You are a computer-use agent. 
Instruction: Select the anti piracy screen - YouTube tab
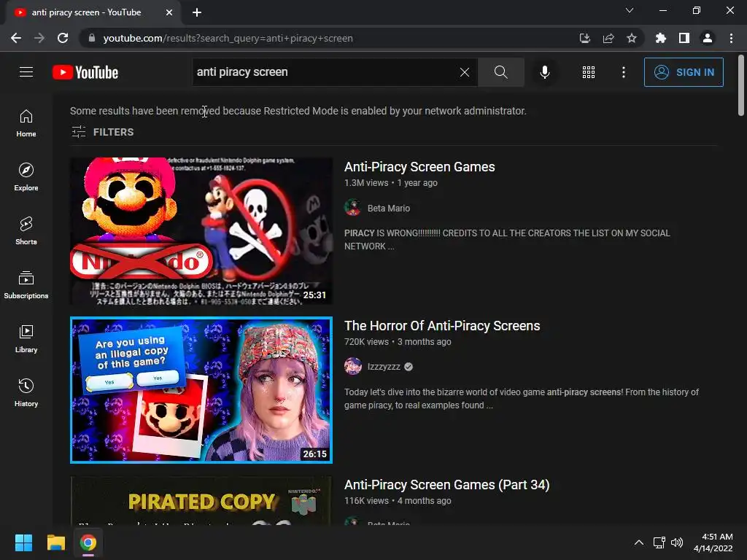pyautogui.click(x=93, y=12)
